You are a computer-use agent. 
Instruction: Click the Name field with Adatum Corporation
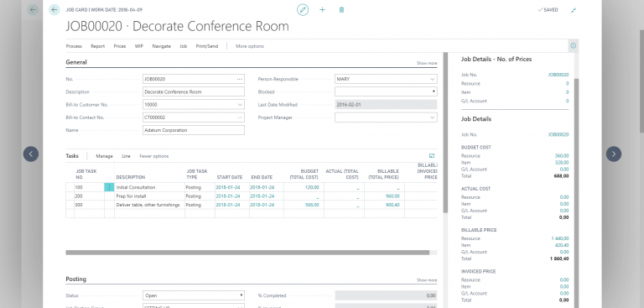coord(194,130)
